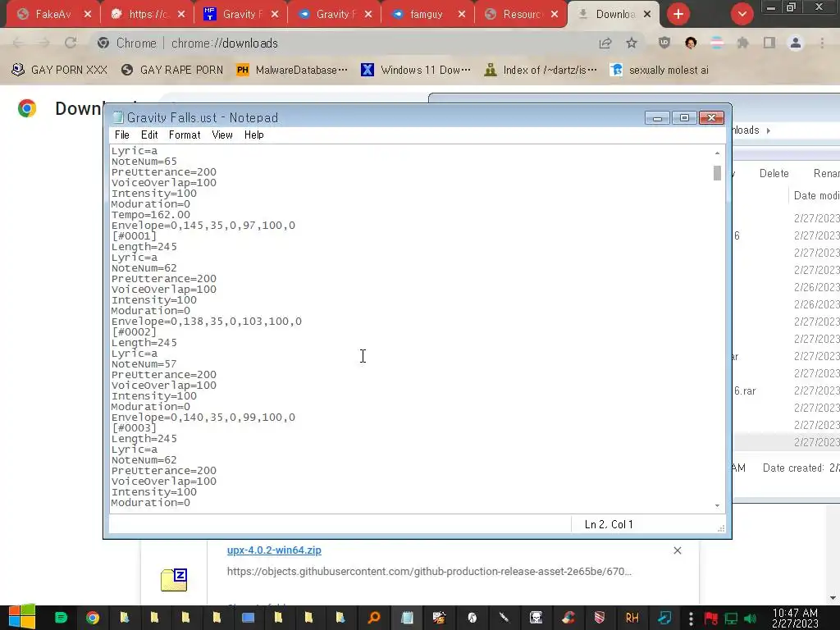Open the green chat app in taskbar

tap(61, 618)
